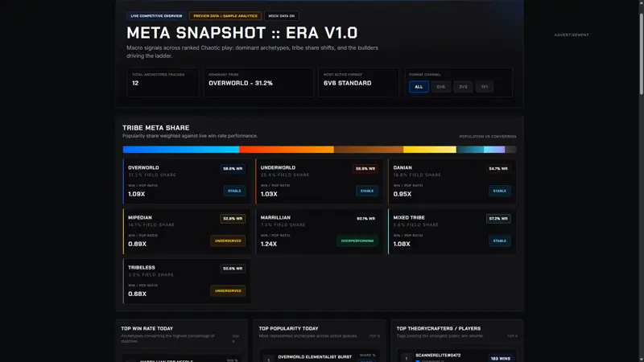Image resolution: width=644 pixels, height=362 pixels.
Task: Click the Underserved tag on Mipedian card
Action: pos(228,241)
